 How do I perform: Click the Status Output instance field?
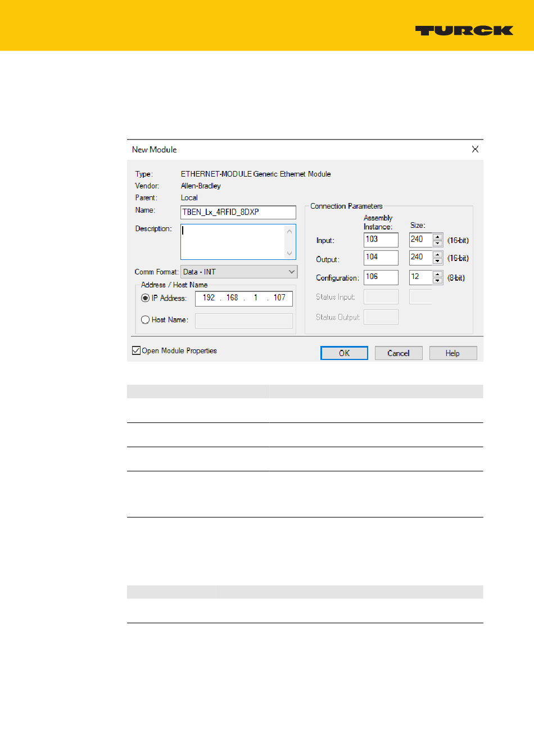point(381,317)
